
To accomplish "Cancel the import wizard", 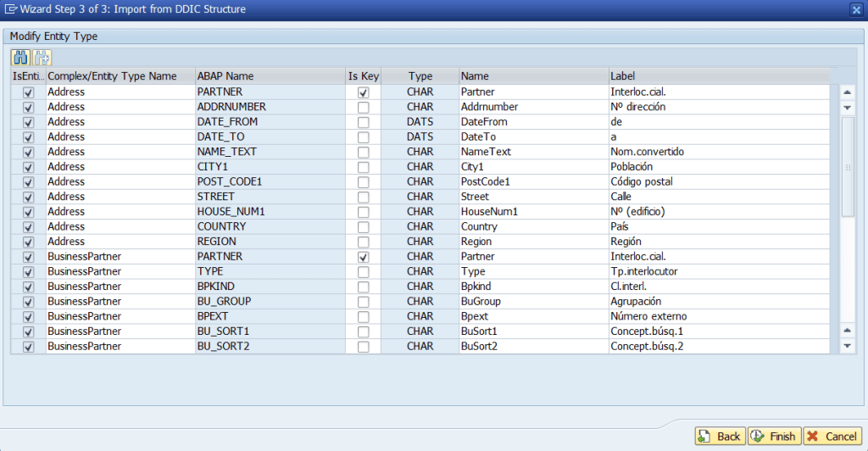I will (x=832, y=436).
